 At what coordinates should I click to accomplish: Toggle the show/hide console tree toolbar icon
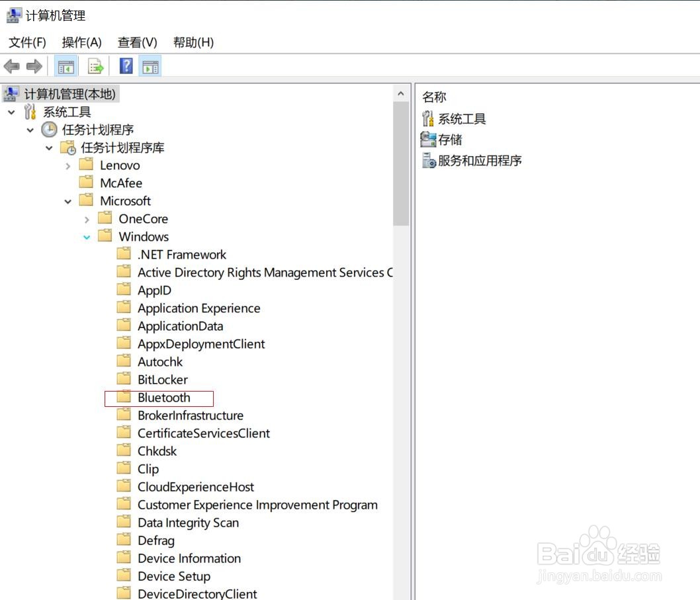pos(66,67)
